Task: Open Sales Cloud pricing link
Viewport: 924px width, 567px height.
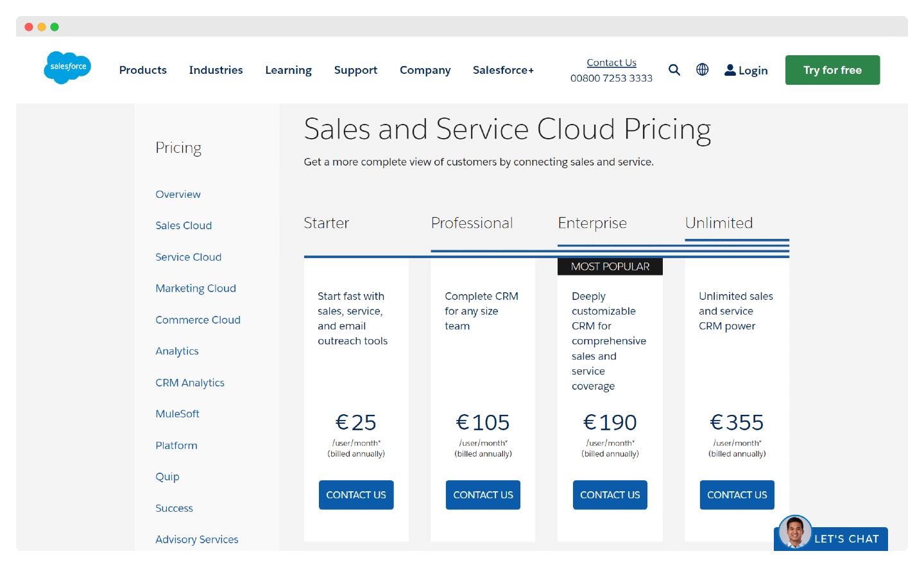Action: pos(184,225)
